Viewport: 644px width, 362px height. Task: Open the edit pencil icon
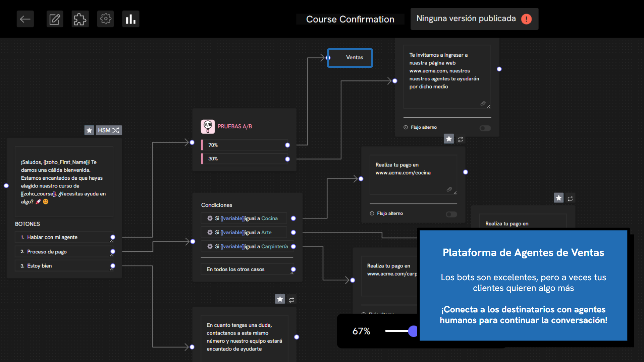[55, 19]
